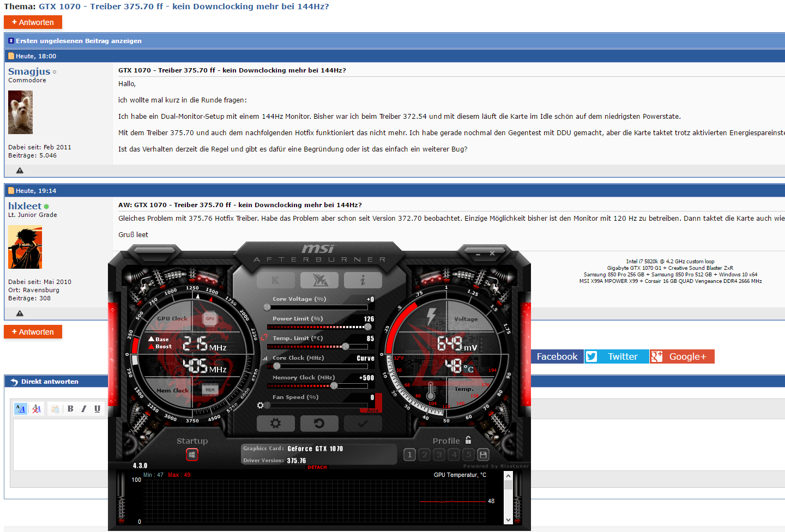Click the fan speed gear icon
Viewport: 785px width, 532px height.
[261, 405]
